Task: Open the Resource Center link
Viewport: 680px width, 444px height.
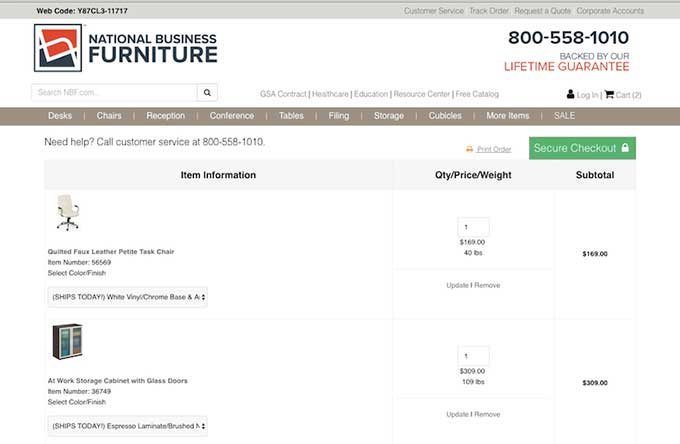Action: tap(422, 94)
